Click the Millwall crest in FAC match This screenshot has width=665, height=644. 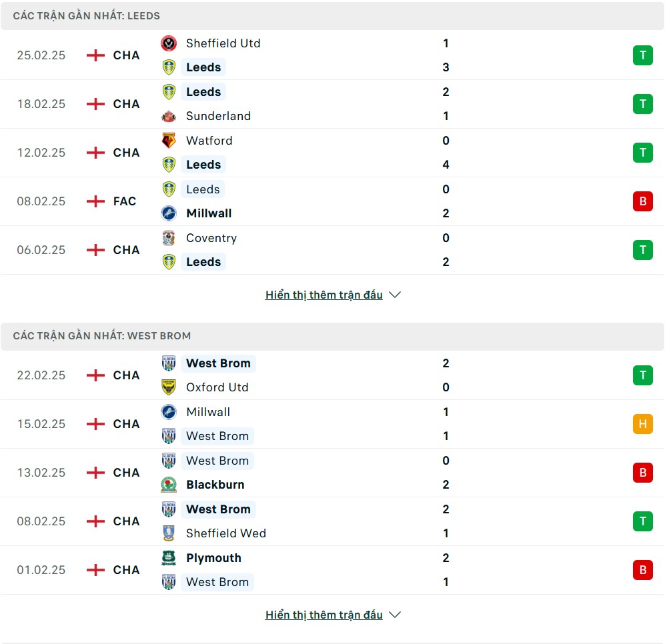pyautogui.click(x=169, y=213)
